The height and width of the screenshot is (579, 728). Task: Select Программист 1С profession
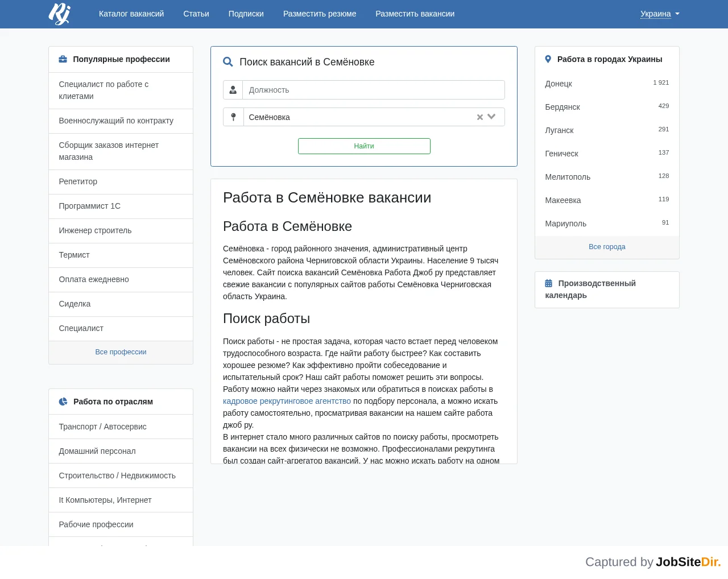coord(121,206)
